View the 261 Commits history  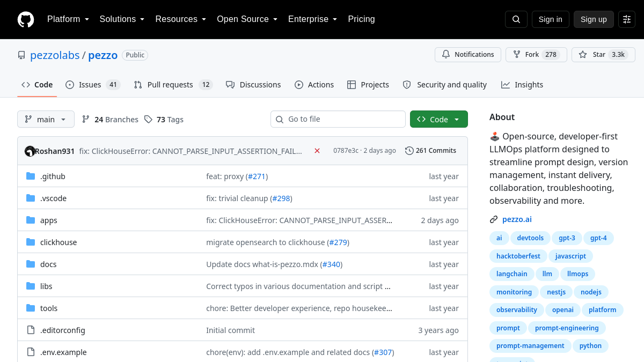(x=431, y=151)
